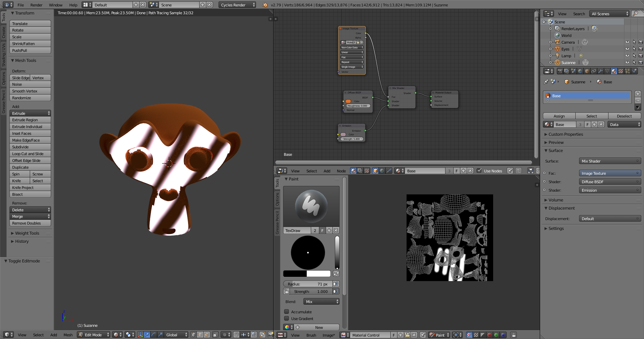Image resolution: width=644 pixels, height=339 pixels.
Task: Select the Base material slot
Action: (587, 96)
